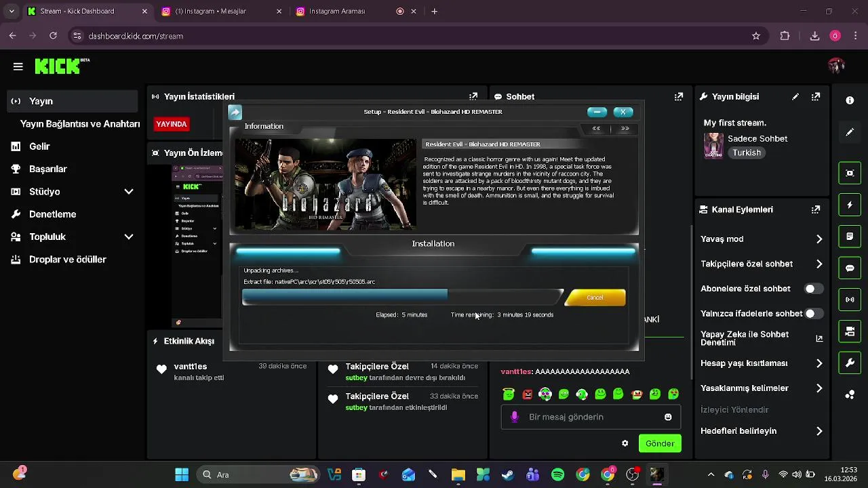Click the taskbar Ara search box
This screenshot has height=488, width=868.
click(259, 474)
